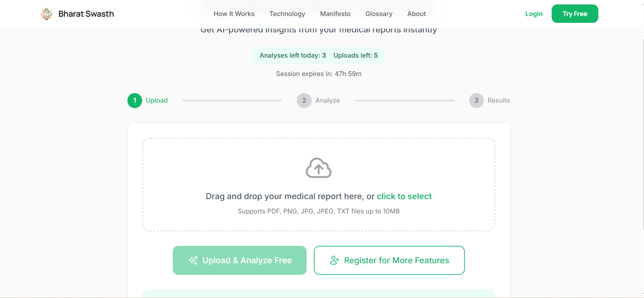
Task: Go to the Manifesto page
Action: click(335, 14)
